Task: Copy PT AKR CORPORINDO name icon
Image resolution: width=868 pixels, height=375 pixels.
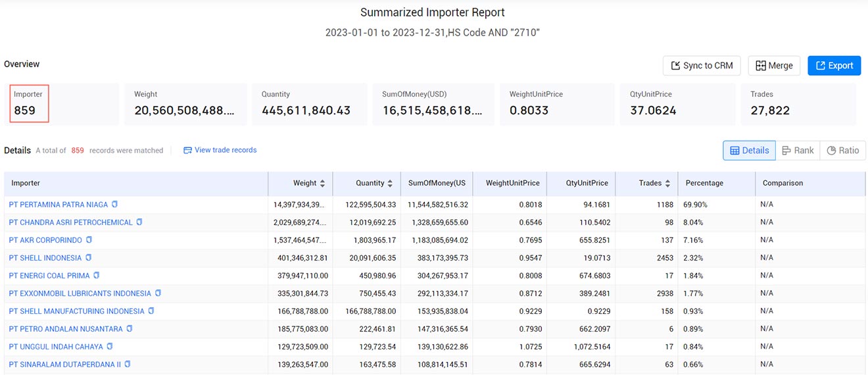Action: click(89, 240)
